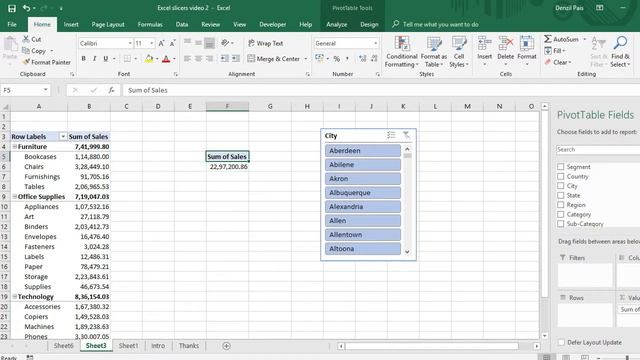Toggle Bold formatting
Screen dimensions: 640x360
point(84,59)
